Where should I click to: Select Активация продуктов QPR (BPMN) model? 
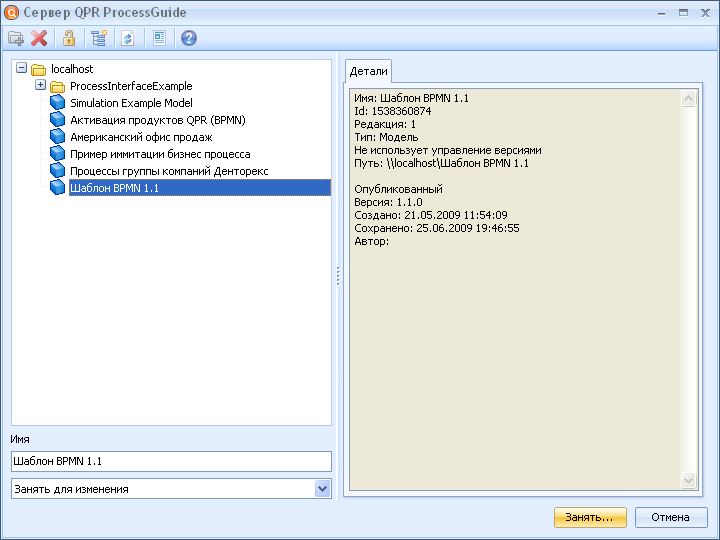coord(158,120)
